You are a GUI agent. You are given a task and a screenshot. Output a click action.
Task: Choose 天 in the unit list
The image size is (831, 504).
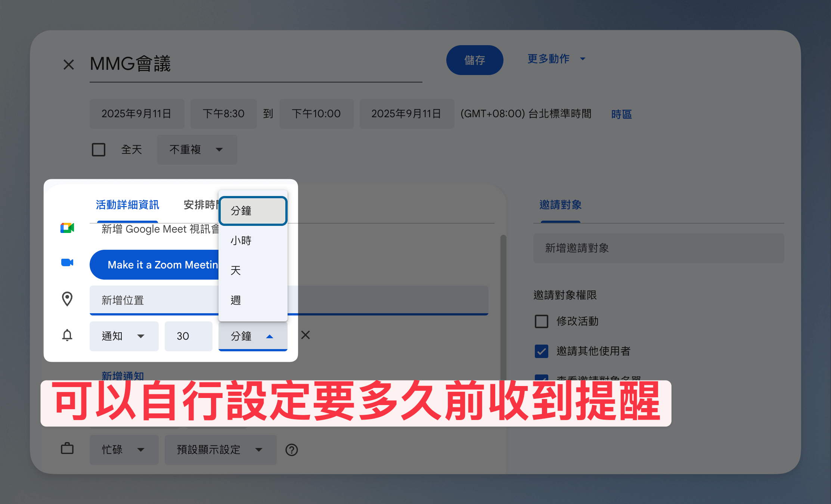tap(236, 270)
